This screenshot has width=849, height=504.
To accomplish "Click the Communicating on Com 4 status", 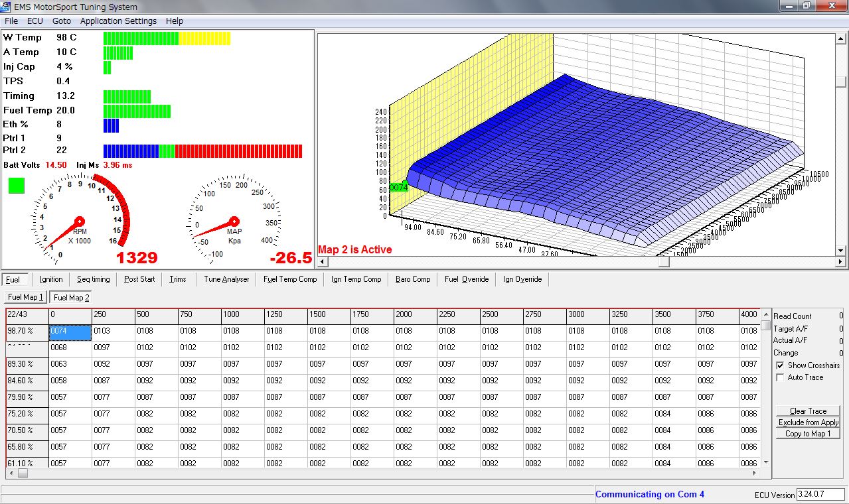I will [x=650, y=494].
